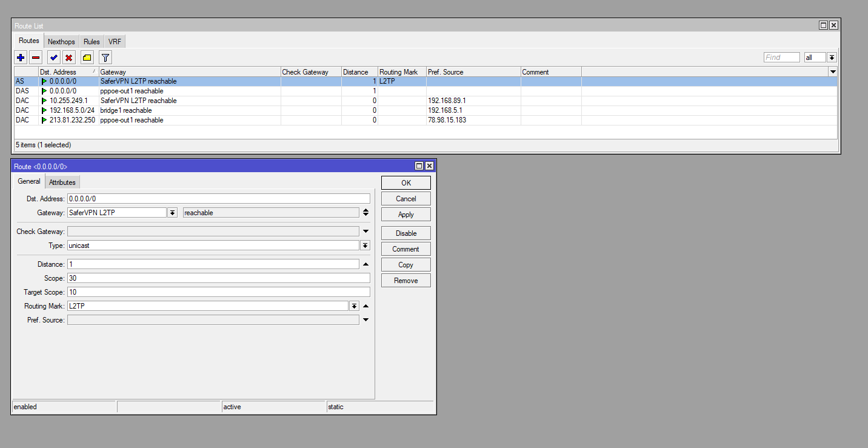Viewport: 868px width, 448px height.
Task: Click OK in Route dialog
Action: (x=406, y=182)
